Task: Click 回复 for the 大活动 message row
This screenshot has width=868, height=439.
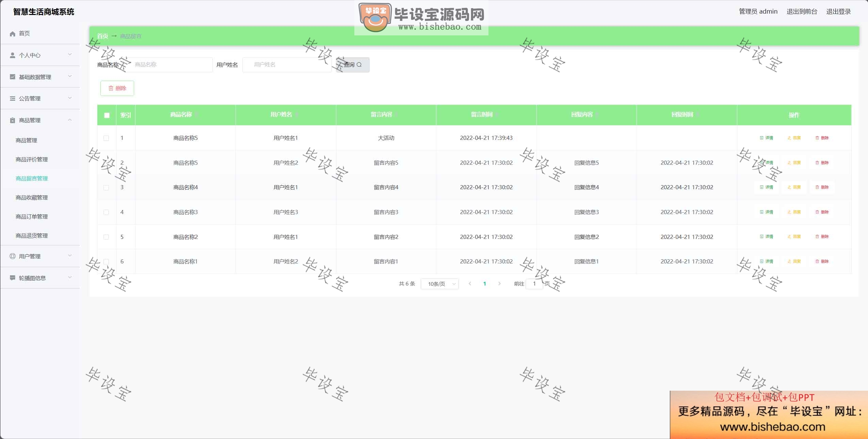Action: 794,138
